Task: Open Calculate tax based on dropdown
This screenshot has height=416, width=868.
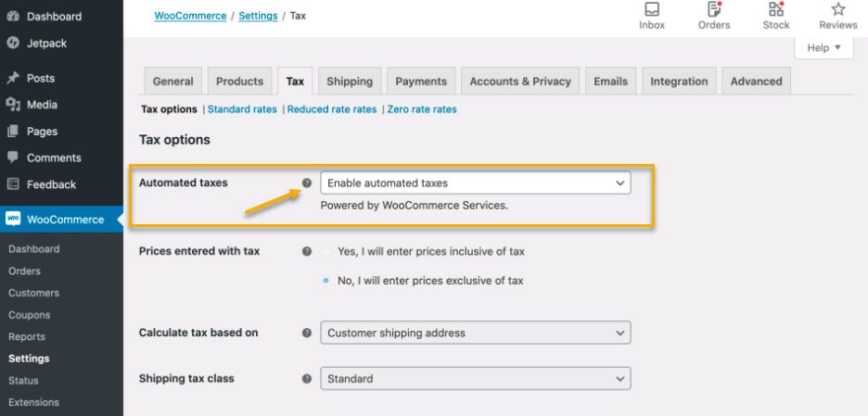Action: tap(476, 333)
